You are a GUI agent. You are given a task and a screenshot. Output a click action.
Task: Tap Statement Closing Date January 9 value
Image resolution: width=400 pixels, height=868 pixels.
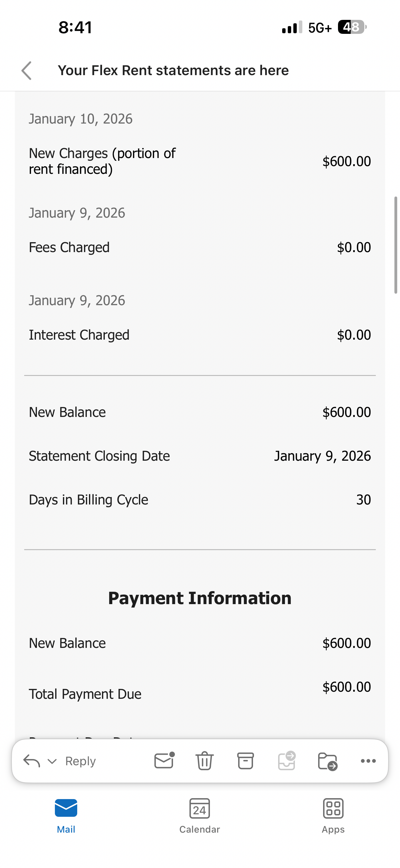(322, 456)
